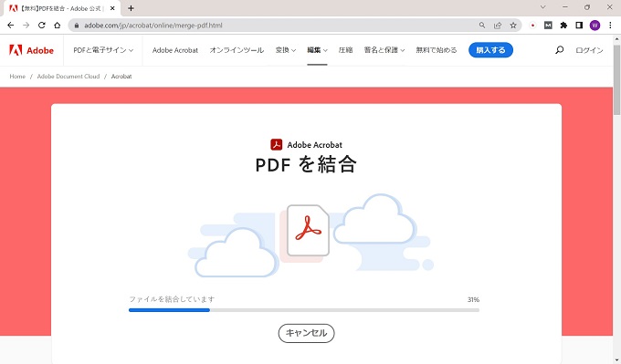Select the 【無料】PDFを結合 browser tab
The width and height of the screenshot is (621, 364).
(x=61, y=8)
